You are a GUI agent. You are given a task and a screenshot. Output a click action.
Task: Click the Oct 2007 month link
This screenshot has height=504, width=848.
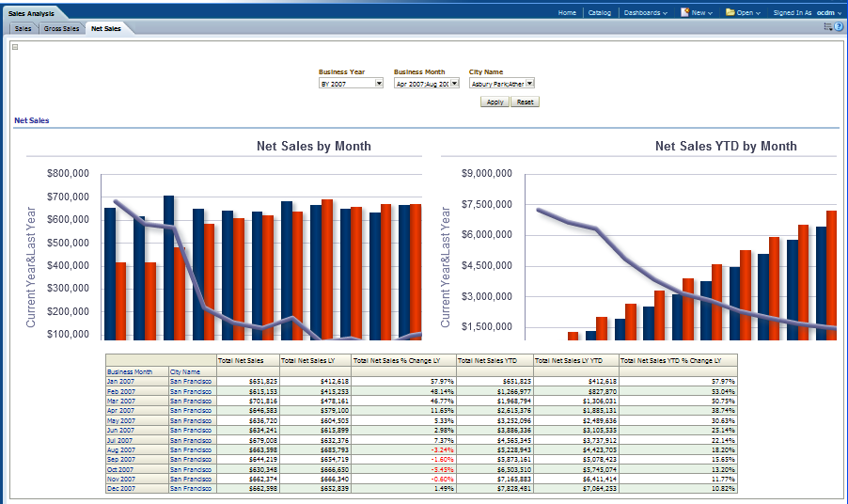(120, 469)
